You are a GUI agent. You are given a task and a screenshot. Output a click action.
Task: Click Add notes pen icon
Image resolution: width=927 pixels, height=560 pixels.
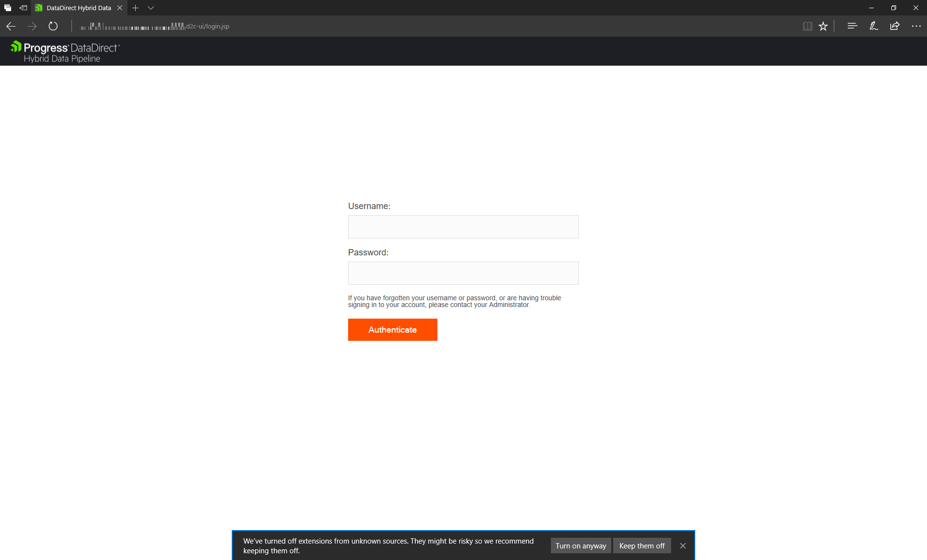(873, 27)
